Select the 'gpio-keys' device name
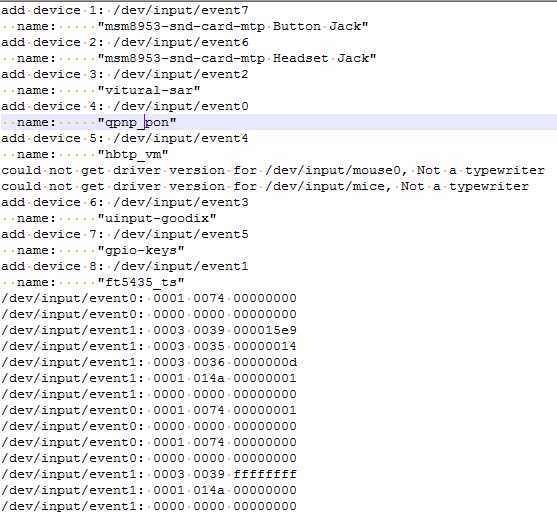Image resolution: width=557 pixels, height=523 pixels. pyautogui.click(x=141, y=250)
